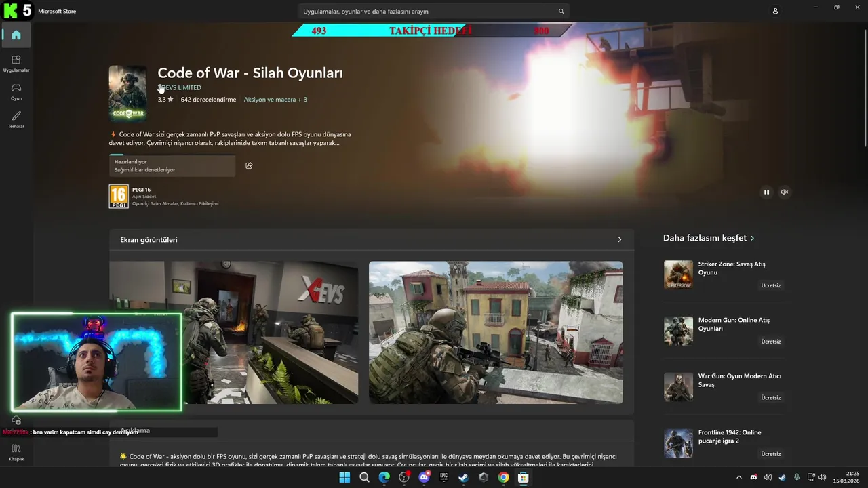
Task: Click Ücretsiz button for Striker Zone
Action: click(x=771, y=285)
